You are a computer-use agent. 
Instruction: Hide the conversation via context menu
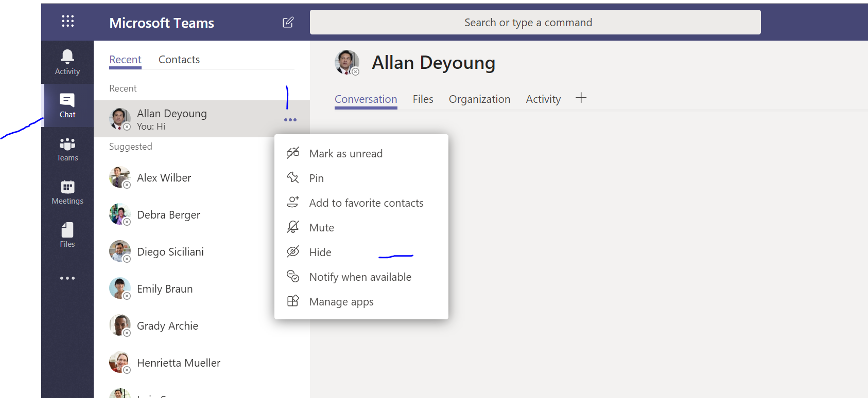pyautogui.click(x=320, y=252)
